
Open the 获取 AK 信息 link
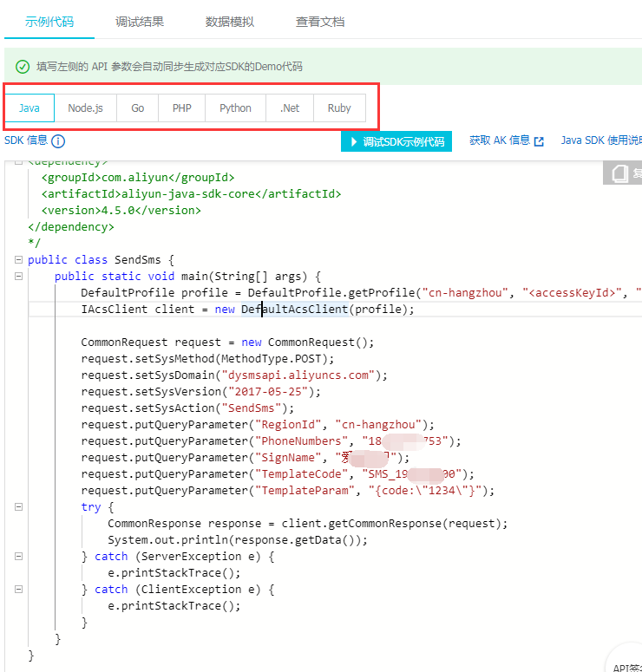[x=500, y=140]
